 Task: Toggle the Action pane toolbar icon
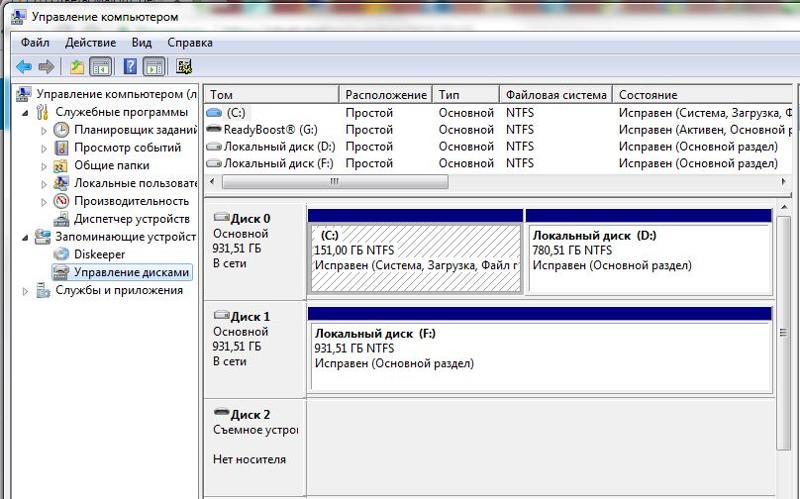point(154,66)
